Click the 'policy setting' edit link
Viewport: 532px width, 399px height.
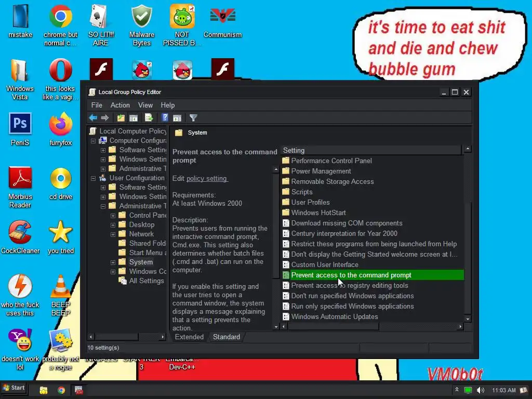[x=207, y=179]
